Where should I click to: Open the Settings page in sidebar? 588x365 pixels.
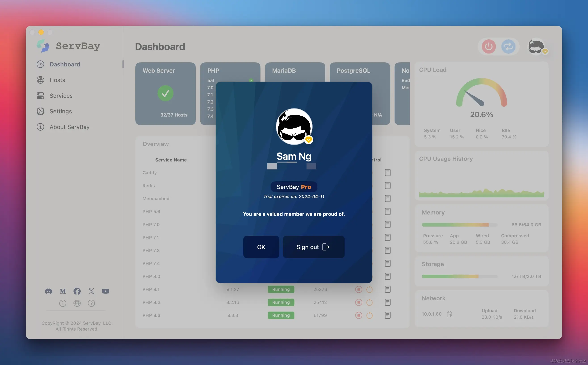point(61,111)
